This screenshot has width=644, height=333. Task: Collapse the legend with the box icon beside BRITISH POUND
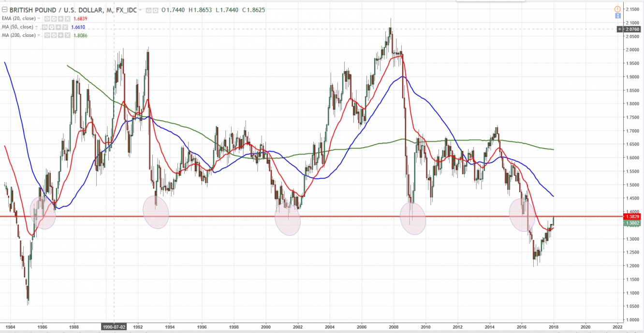[x=5, y=10]
